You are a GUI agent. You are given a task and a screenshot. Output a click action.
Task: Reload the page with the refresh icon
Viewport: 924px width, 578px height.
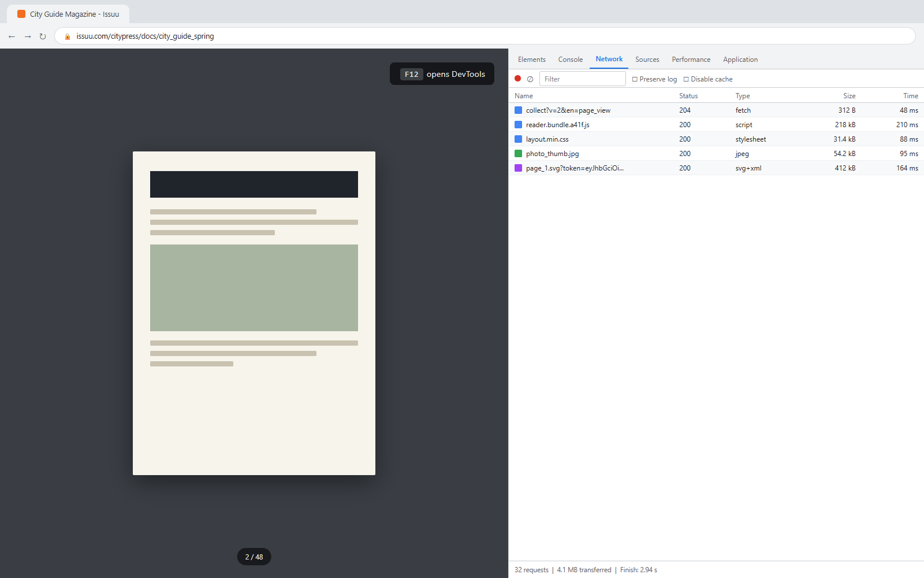point(42,36)
